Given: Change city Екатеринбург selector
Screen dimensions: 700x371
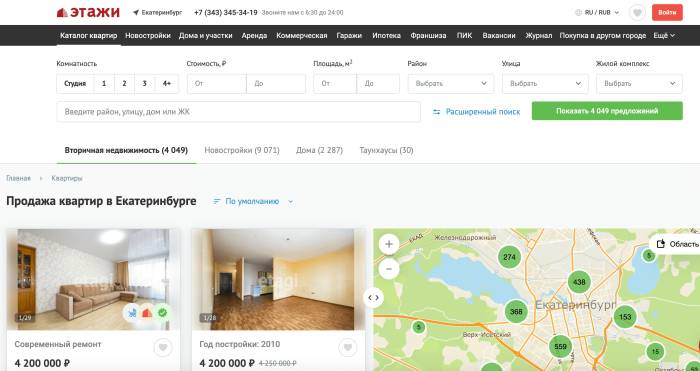Looking at the screenshot, I should pos(158,13).
